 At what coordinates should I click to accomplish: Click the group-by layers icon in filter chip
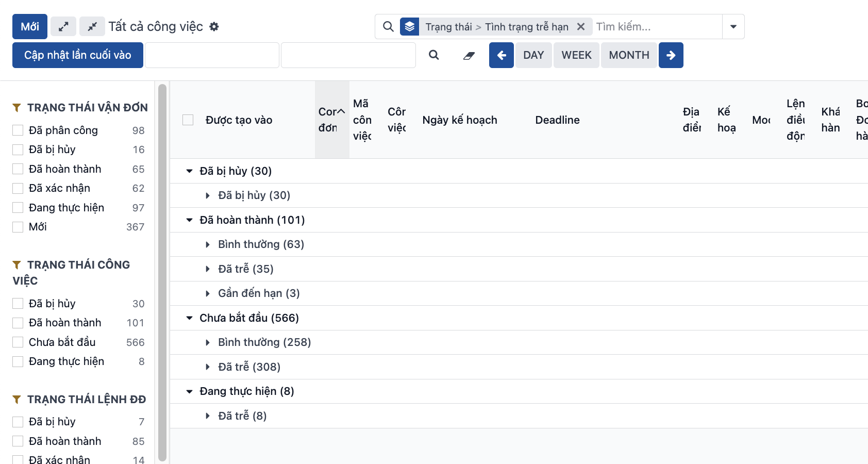pos(409,26)
